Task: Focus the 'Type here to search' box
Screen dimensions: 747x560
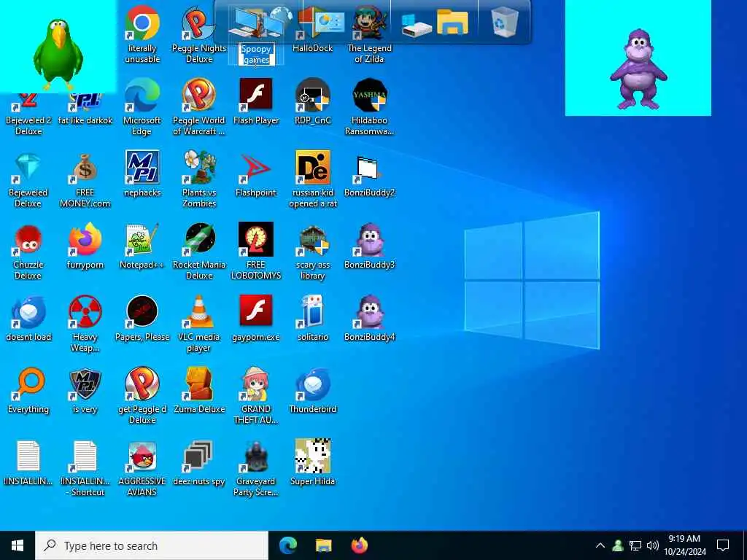Action: (152, 545)
